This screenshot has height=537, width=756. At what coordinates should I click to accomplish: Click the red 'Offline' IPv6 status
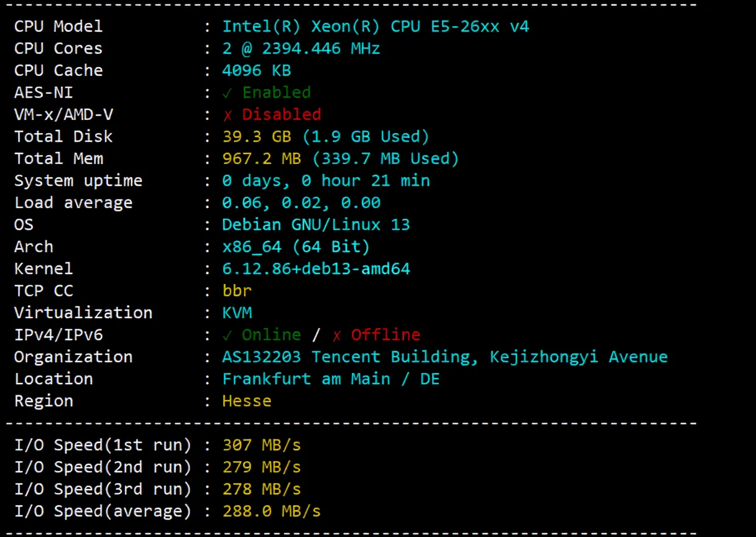coord(385,335)
